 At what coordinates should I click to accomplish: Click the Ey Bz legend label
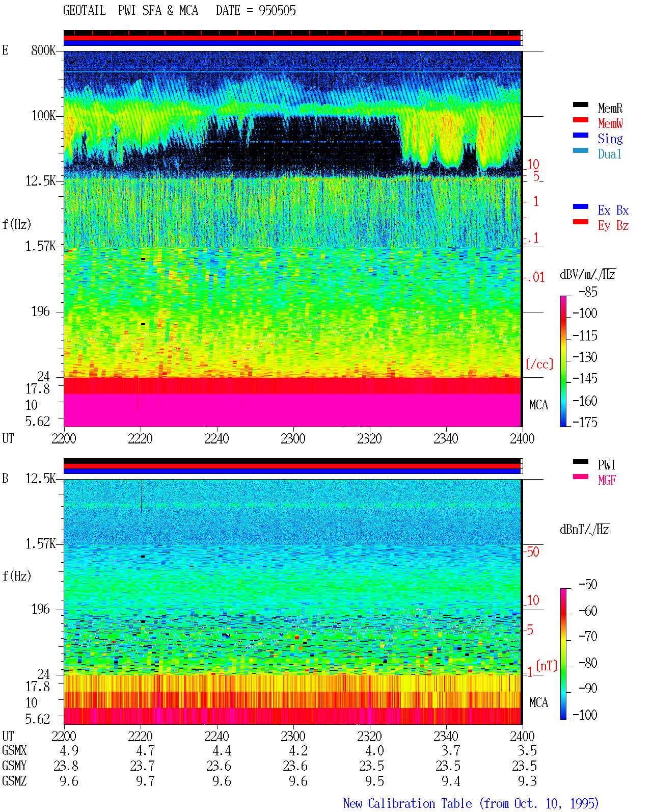613,225
